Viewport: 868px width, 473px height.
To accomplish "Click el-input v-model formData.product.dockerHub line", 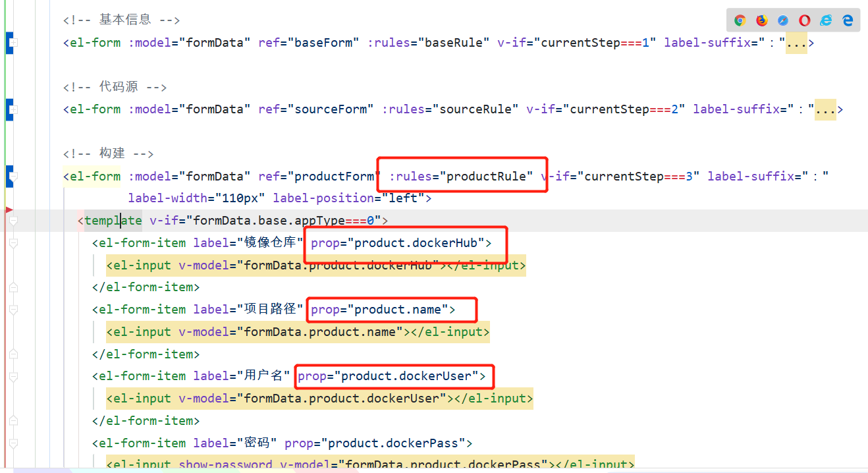I will click(316, 265).
